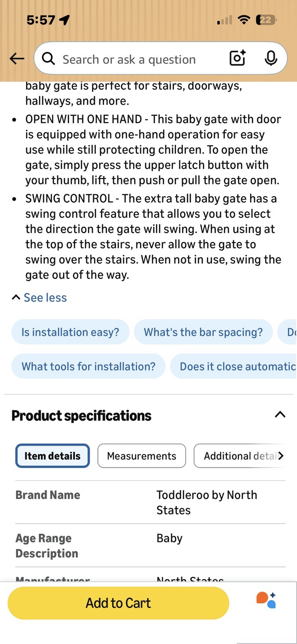The height and width of the screenshot is (644, 297).
Task: Show more tabs with right chevron
Action: pos(281,456)
